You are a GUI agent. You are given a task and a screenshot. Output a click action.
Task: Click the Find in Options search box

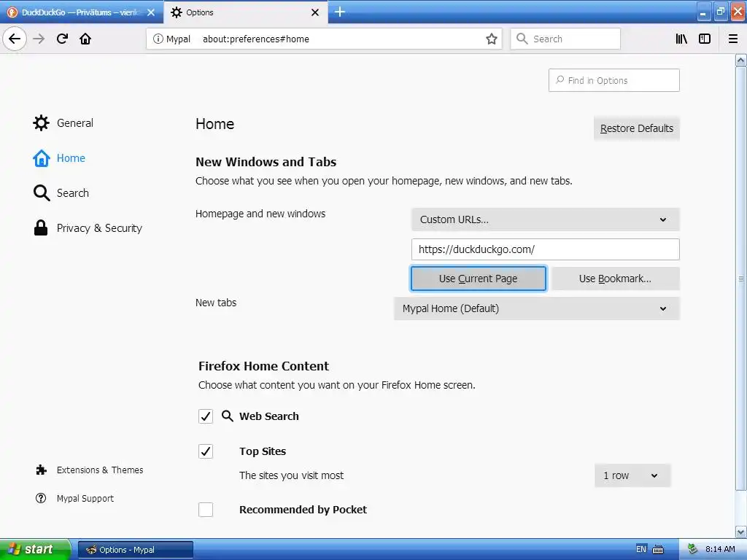click(614, 80)
